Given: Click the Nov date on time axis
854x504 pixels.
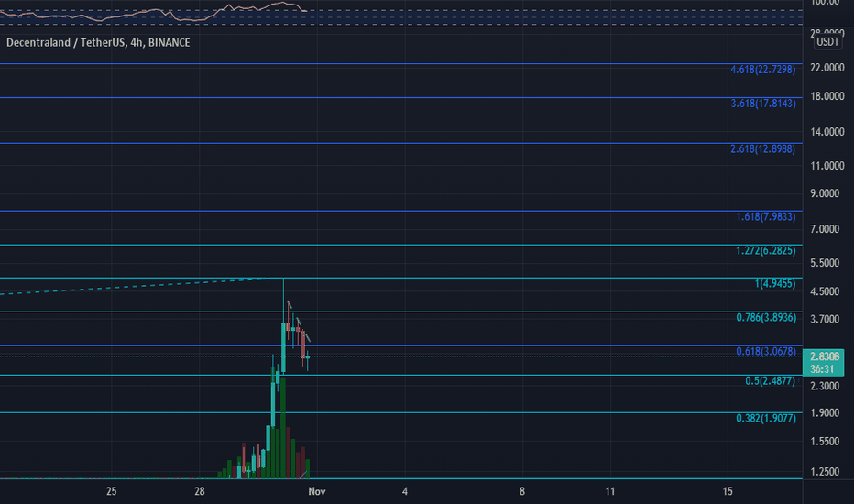Looking at the screenshot, I should (x=317, y=491).
